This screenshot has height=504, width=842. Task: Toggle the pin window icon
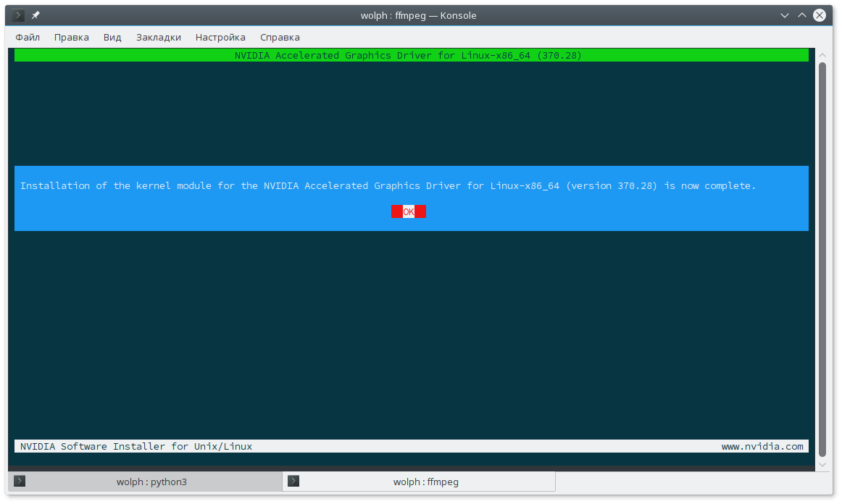point(36,15)
